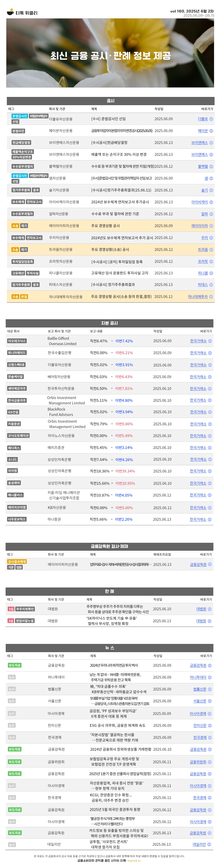Click the round icon beside 블랙펄 link
The image size is (219, 868).
[211, 166]
